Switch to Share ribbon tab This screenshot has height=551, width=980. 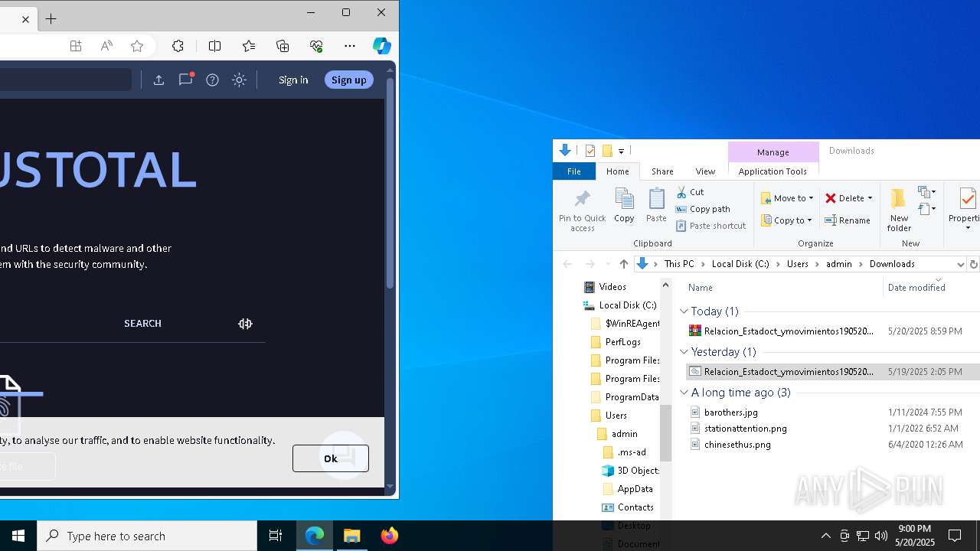pos(662,171)
